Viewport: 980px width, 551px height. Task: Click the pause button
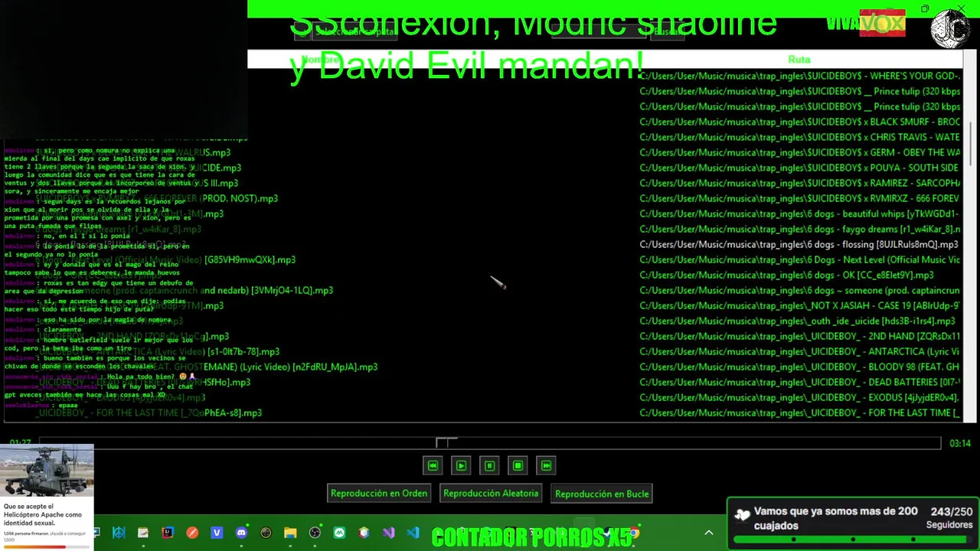click(489, 465)
